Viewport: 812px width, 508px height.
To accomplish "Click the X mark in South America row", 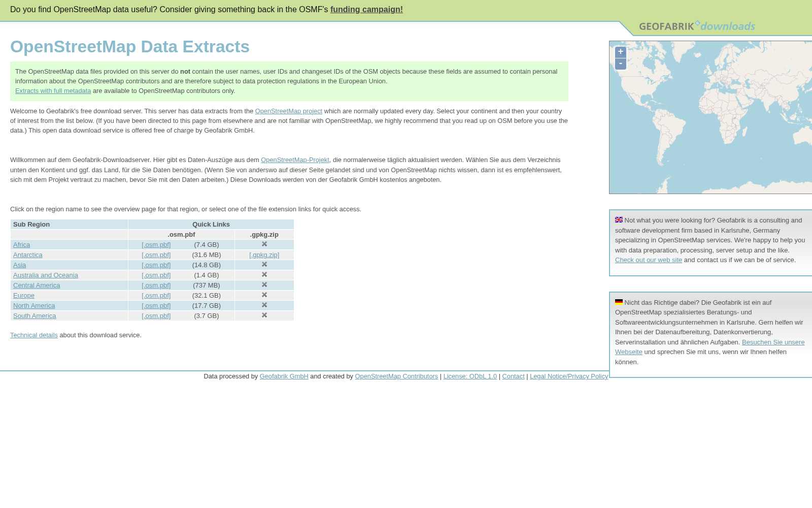I will tap(264, 315).
